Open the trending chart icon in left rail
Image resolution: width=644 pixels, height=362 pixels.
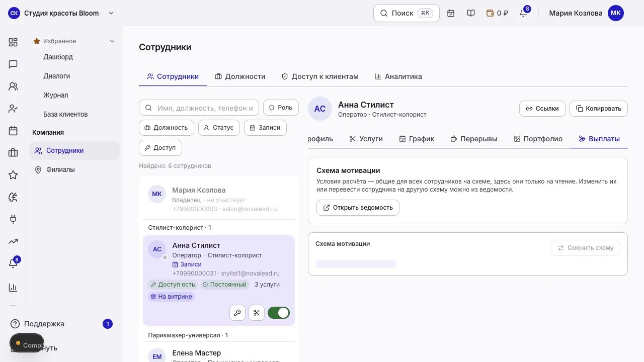tap(13, 241)
